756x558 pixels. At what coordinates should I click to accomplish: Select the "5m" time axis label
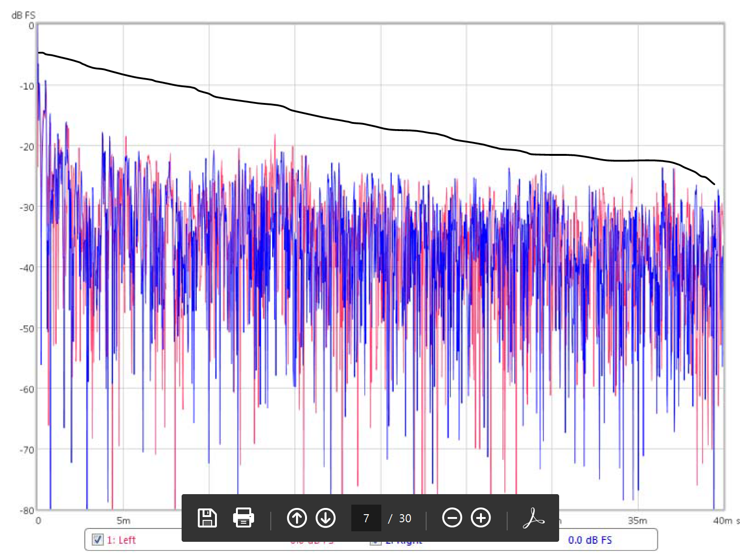click(123, 520)
